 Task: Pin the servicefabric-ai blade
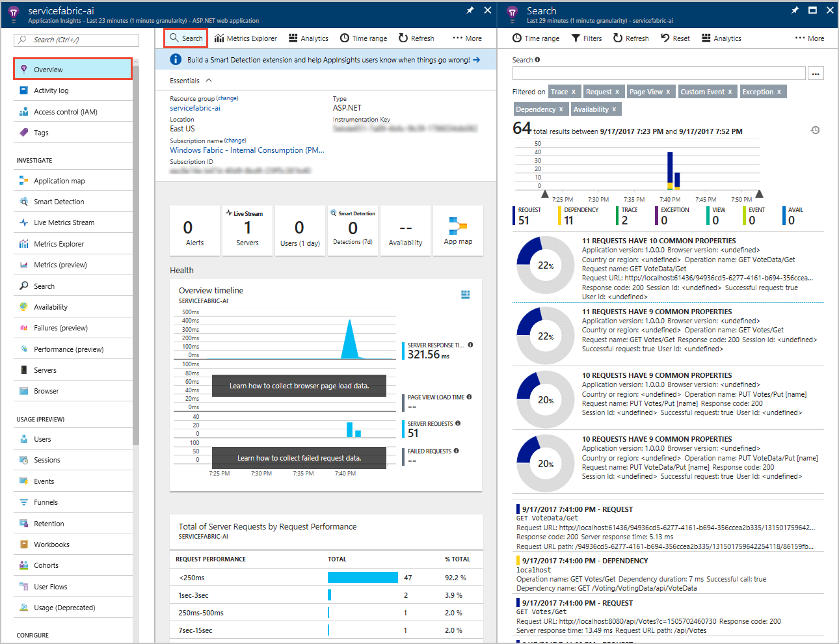pos(470,10)
